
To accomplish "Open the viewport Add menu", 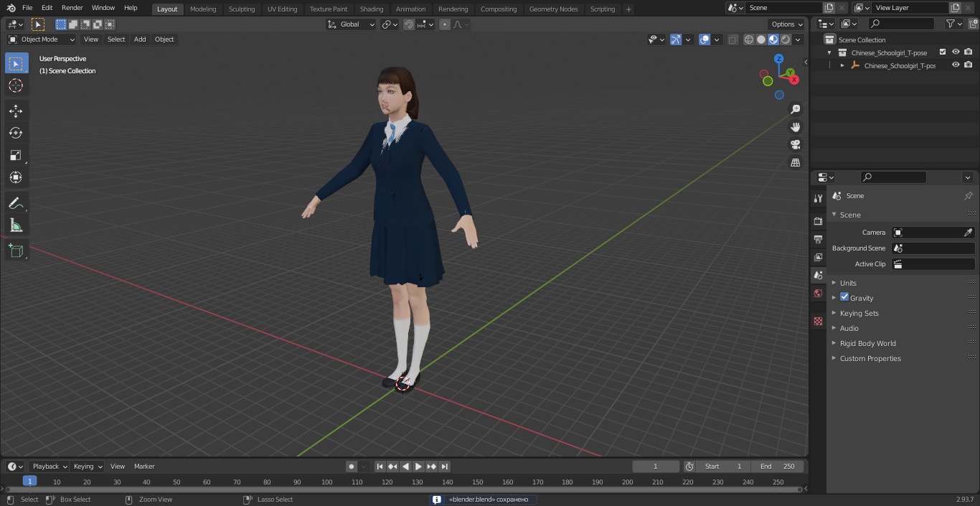I will [140, 39].
